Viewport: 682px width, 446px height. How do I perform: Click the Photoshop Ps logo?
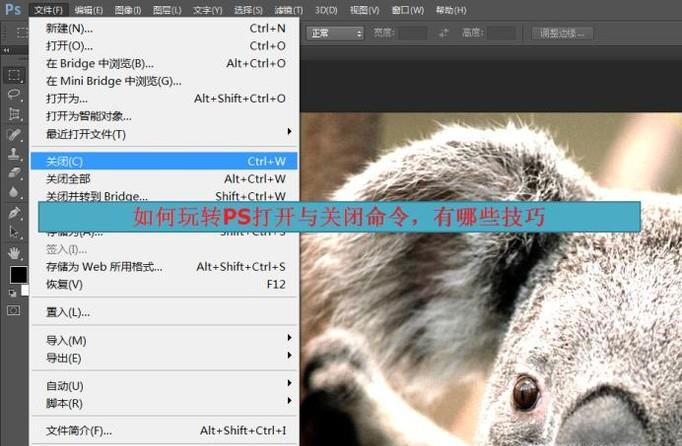coord(13,9)
